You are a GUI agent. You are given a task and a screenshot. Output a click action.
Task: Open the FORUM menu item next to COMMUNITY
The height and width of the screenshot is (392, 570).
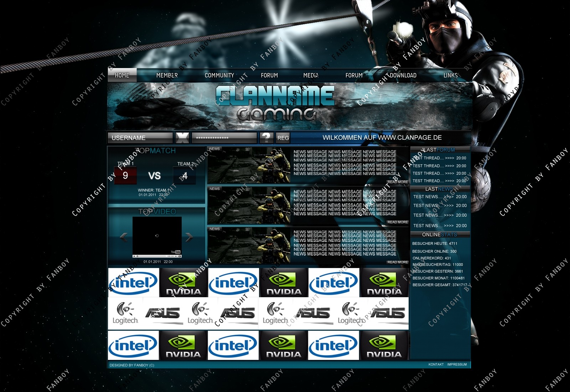click(x=269, y=75)
